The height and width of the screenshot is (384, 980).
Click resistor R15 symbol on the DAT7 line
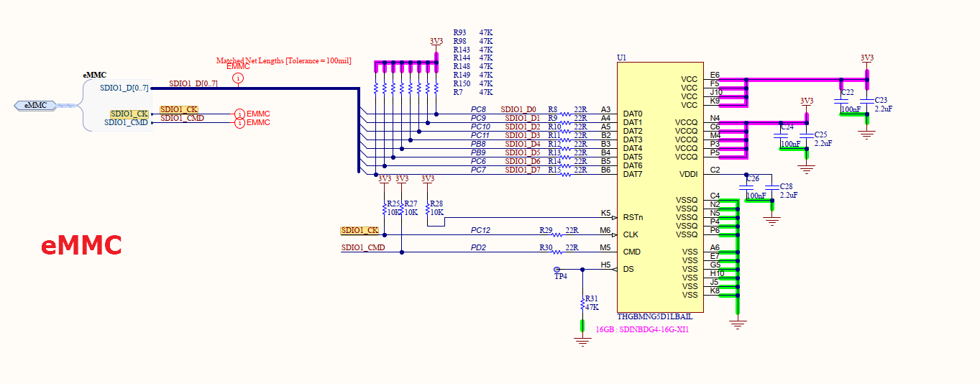point(566,174)
